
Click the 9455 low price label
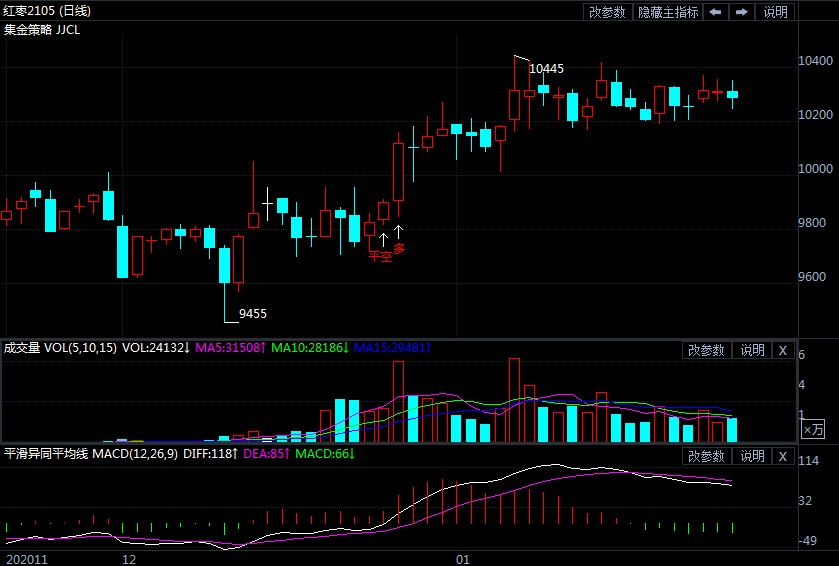253,313
